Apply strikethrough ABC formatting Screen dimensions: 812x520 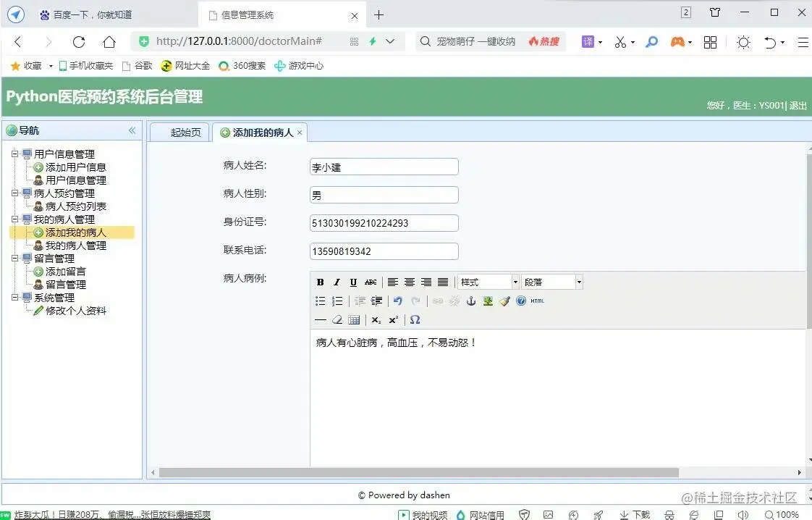371,282
